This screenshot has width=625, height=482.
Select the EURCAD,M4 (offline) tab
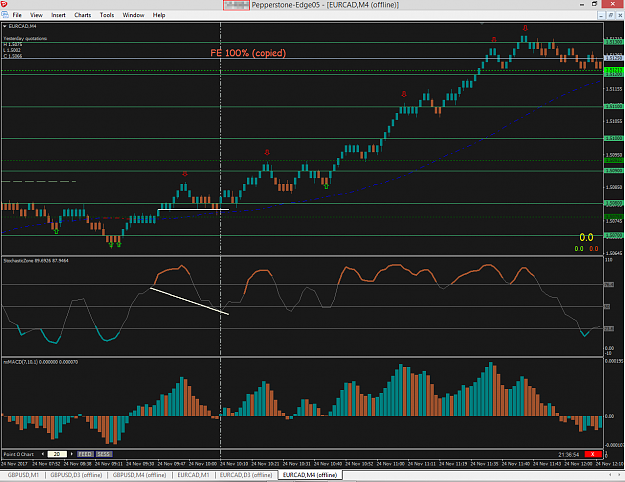click(310, 475)
